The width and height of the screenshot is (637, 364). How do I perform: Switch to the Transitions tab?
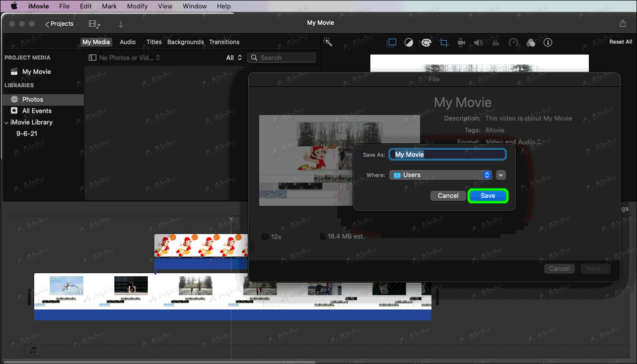pos(224,42)
